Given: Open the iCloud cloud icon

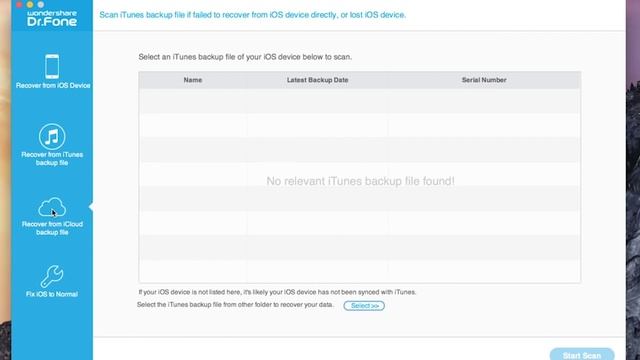Looking at the screenshot, I should pos(52,207).
